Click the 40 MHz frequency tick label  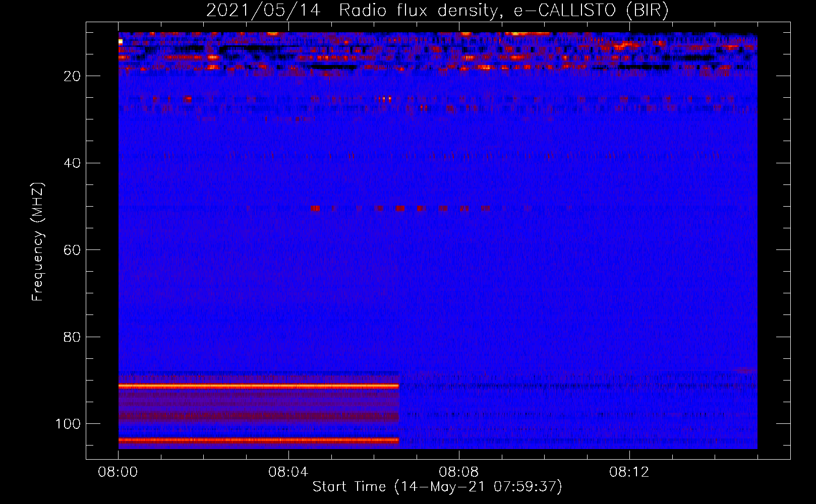(x=72, y=163)
